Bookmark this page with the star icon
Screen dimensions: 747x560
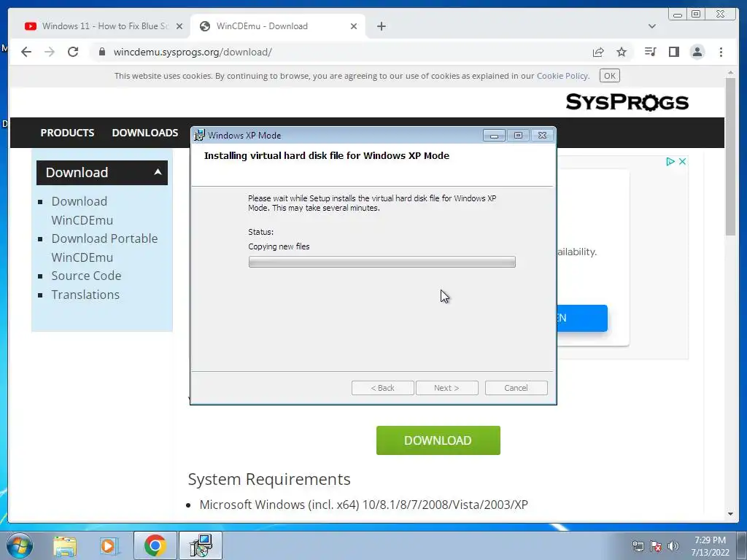(x=622, y=52)
